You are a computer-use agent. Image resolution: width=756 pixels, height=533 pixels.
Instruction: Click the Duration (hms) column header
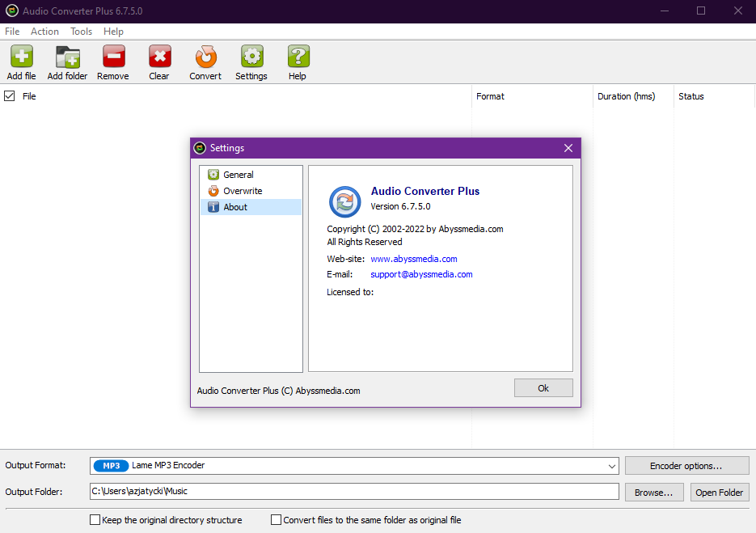633,96
